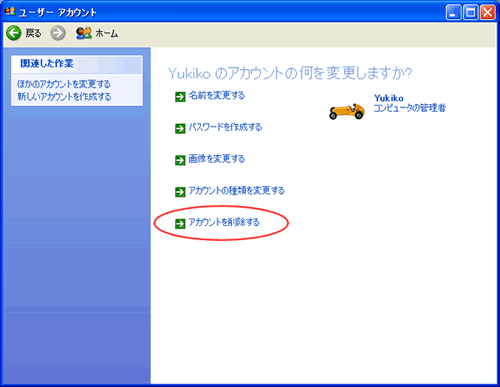Open the パスワードを作成する link
This screenshot has width=500, height=387.
tap(225, 127)
